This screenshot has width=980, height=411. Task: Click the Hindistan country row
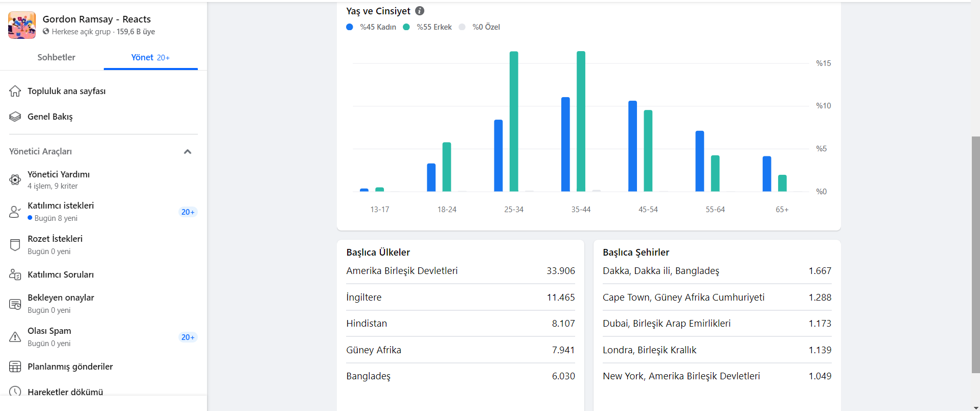[461, 324]
